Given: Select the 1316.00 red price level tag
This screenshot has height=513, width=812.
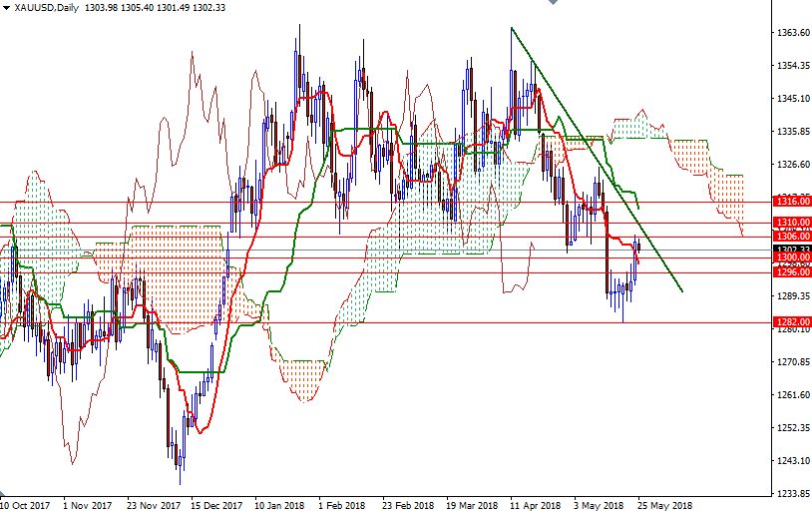Looking at the screenshot, I should 791,201.
